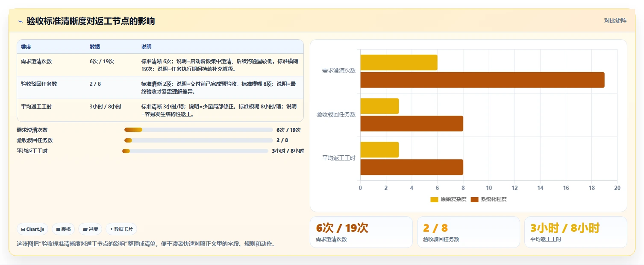Click progress value 6次 / 19次 beside the bar
Viewport: 644px width, 265px height.
(x=288, y=130)
